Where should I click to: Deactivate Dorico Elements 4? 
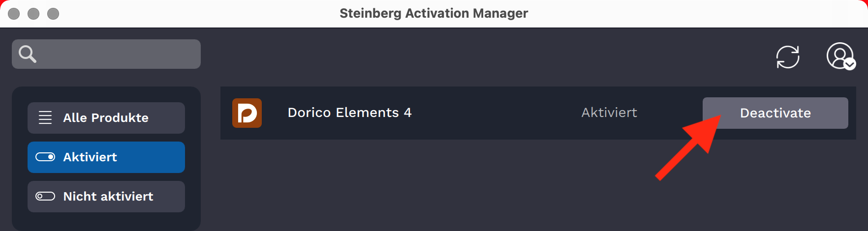point(775,113)
